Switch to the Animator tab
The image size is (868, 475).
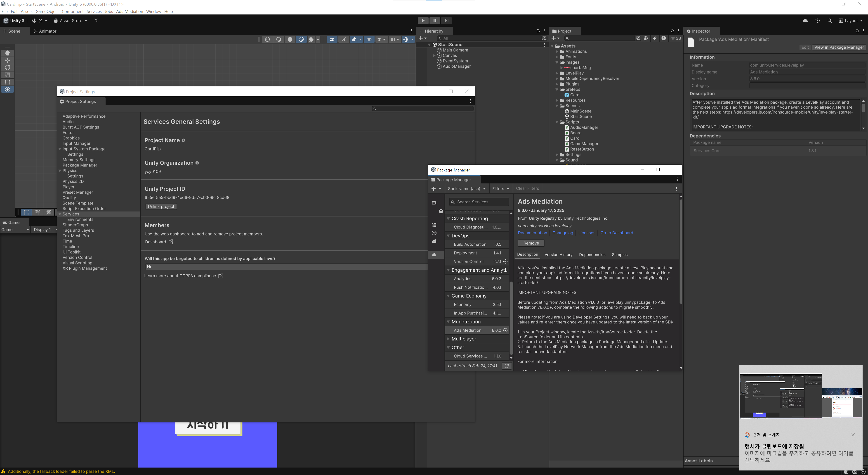click(x=45, y=31)
